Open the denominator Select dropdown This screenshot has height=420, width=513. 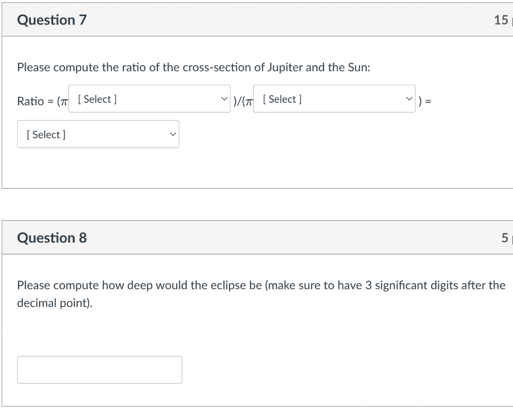click(334, 99)
